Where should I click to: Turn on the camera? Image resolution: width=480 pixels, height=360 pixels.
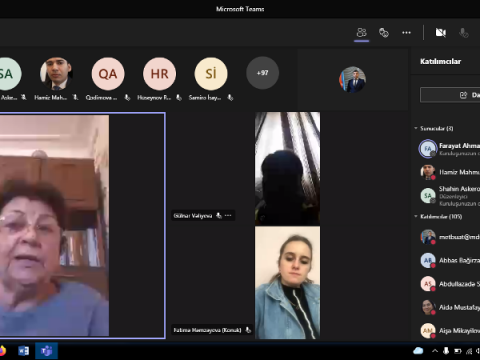441,33
